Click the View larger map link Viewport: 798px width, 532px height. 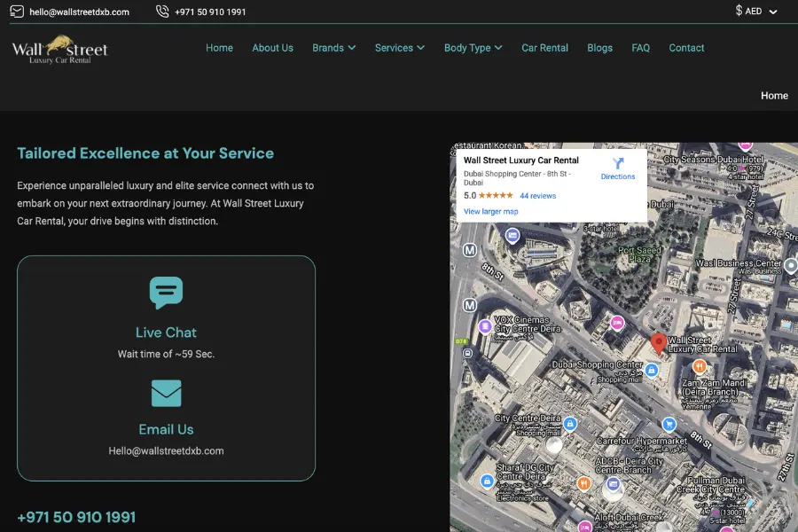tap(490, 212)
